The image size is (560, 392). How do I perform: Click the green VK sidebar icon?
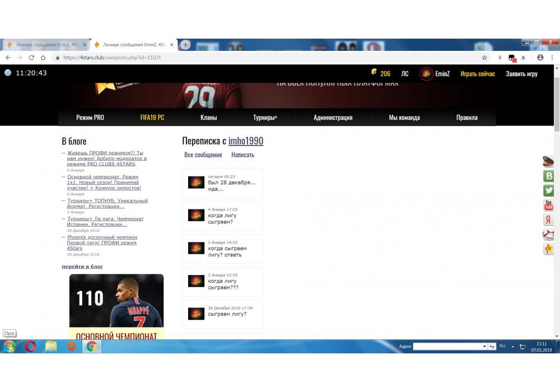coord(549,176)
